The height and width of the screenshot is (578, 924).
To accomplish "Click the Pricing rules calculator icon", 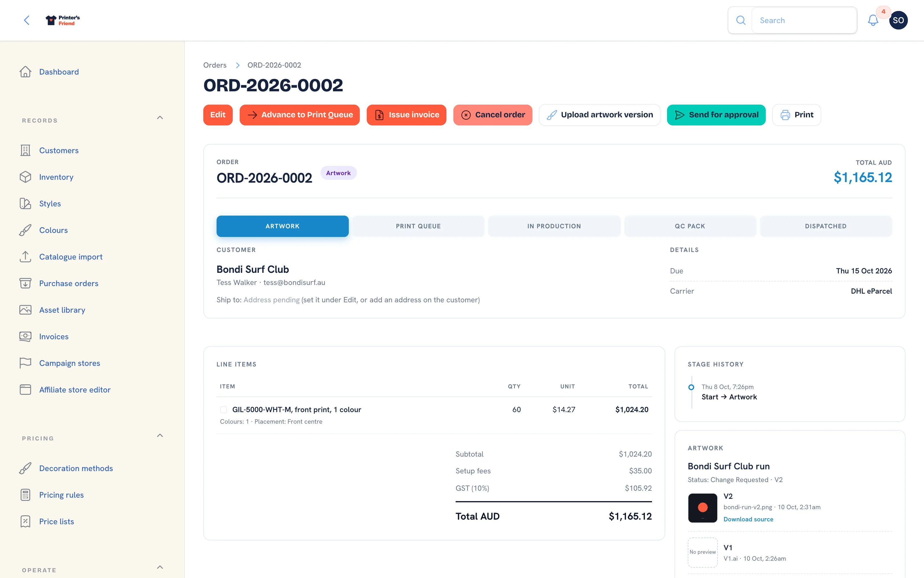I will tap(26, 495).
